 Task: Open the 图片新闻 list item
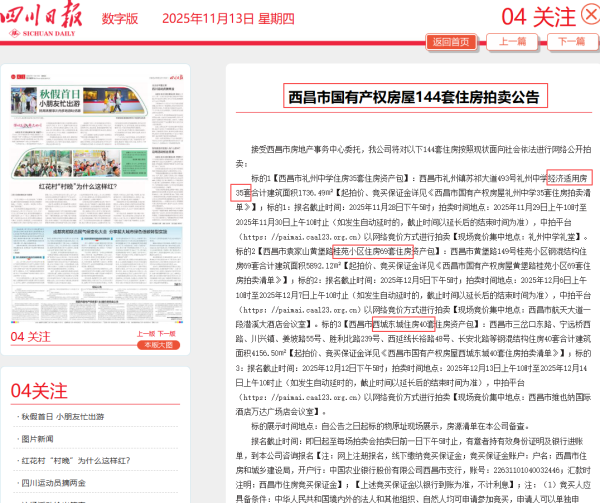(38, 439)
